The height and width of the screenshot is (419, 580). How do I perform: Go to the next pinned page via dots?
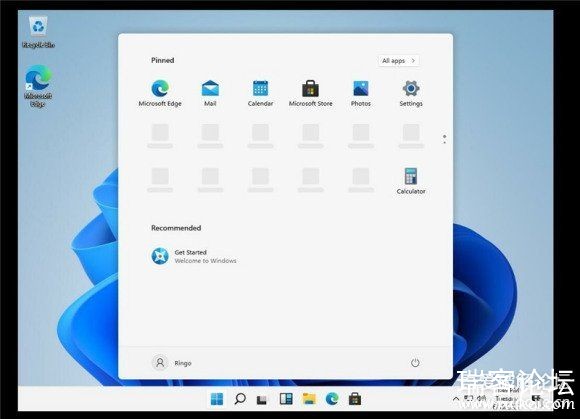pos(444,142)
